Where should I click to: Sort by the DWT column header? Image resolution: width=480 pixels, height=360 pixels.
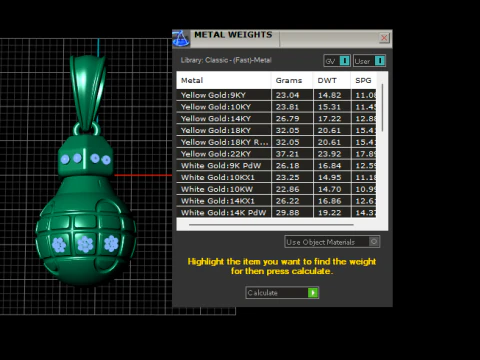click(x=332, y=80)
